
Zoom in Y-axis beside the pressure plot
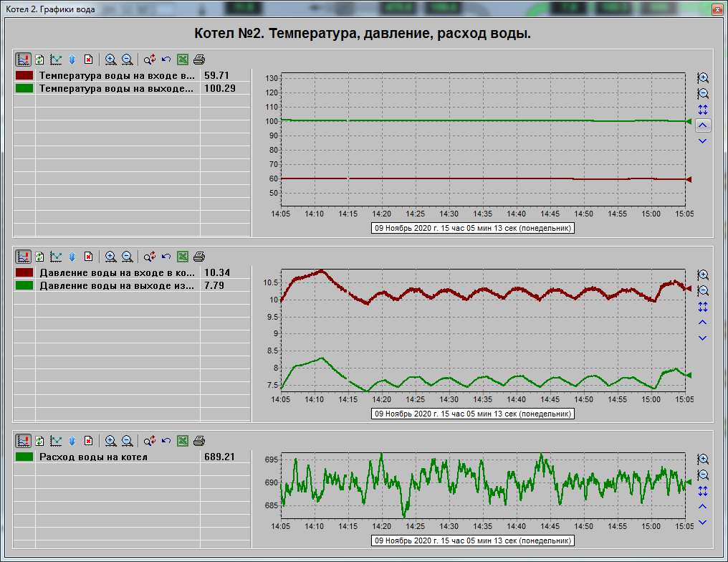pyautogui.click(x=703, y=275)
